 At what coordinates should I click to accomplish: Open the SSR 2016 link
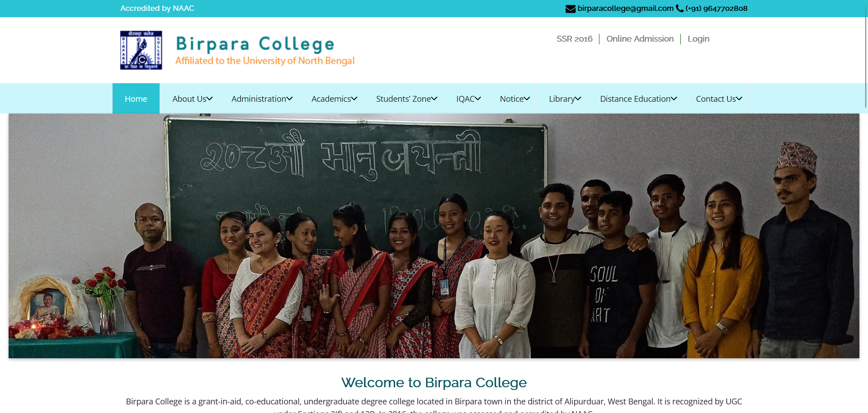click(x=574, y=39)
